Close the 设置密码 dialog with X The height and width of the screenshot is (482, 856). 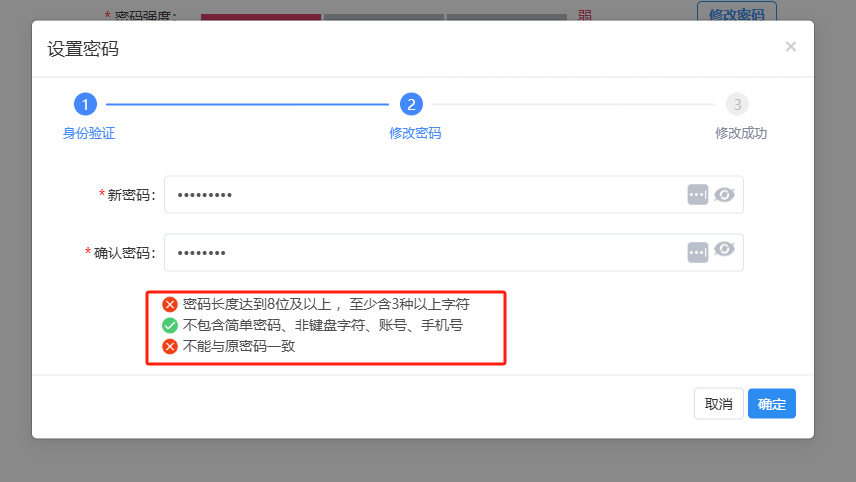tap(790, 47)
